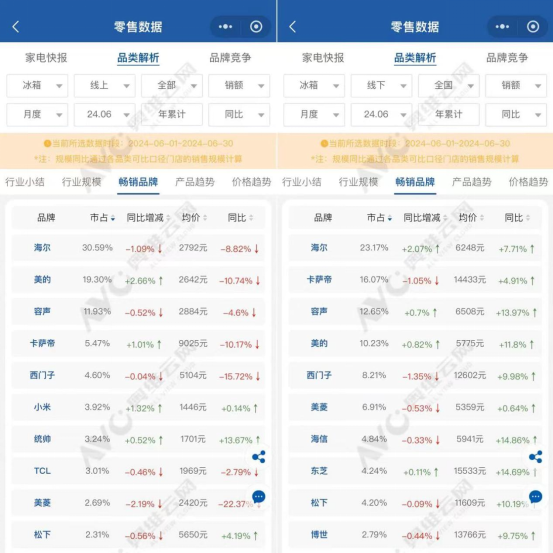Screen dimensions: 553x553
Task: Open right panel more-options dots menu
Action: [502, 27]
